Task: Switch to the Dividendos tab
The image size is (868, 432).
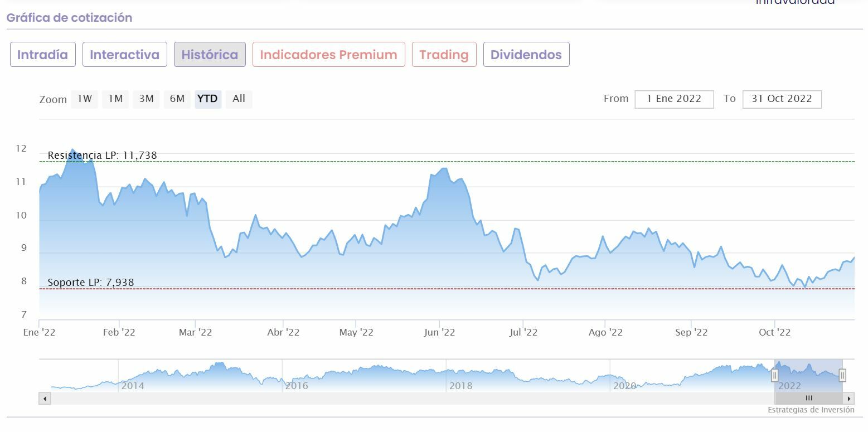Action: tap(526, 55)
